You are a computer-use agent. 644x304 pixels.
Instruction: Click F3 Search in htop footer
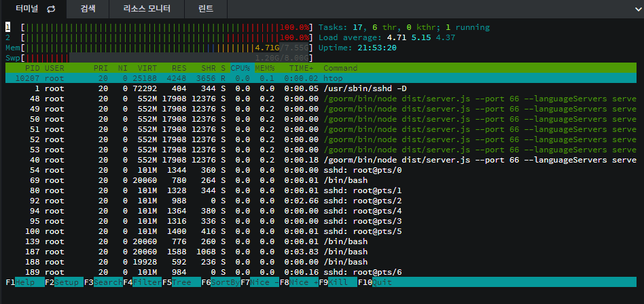[103, 282]
